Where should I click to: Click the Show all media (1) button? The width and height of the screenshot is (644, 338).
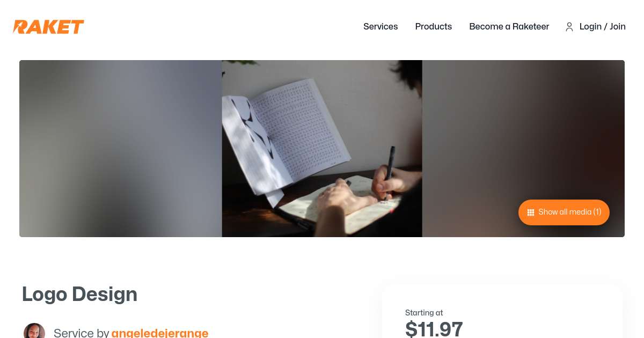(564, 212)
